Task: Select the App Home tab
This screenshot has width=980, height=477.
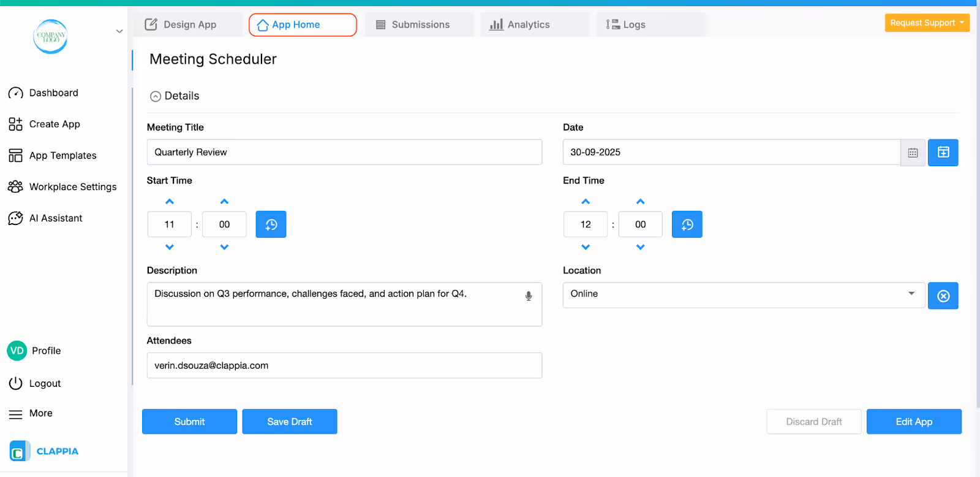Action: [x=303, y=25]
